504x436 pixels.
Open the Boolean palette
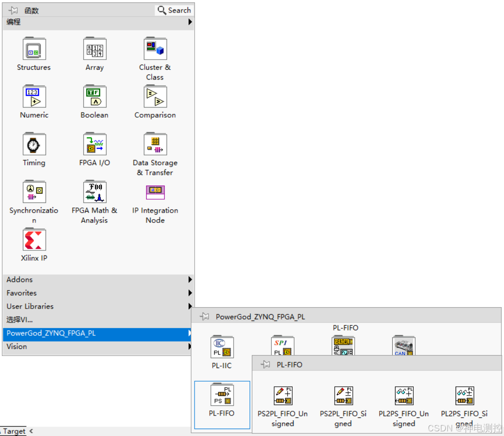tap(94, 96)
